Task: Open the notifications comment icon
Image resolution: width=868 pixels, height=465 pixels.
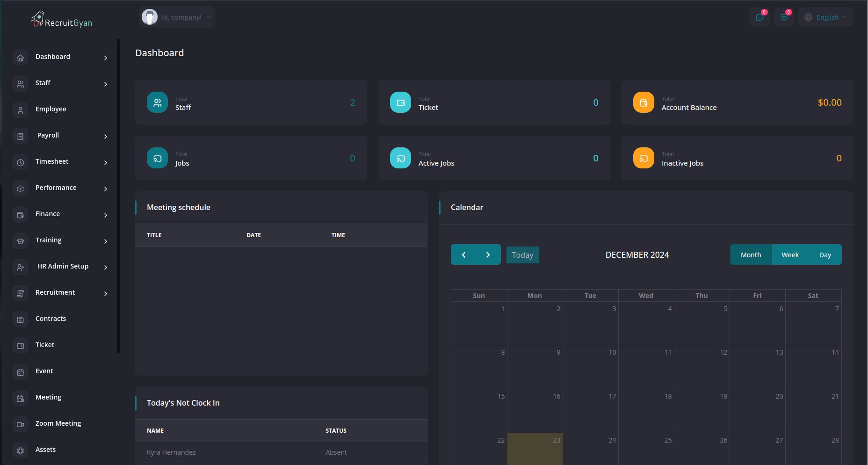Action: tap(784, 17)
